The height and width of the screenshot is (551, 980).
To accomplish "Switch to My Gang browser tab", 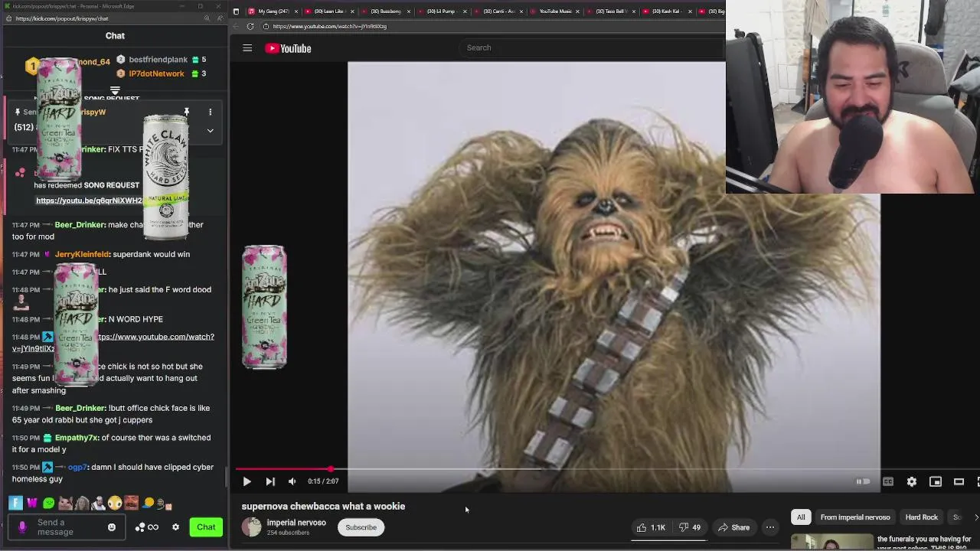I will [273, 11].
